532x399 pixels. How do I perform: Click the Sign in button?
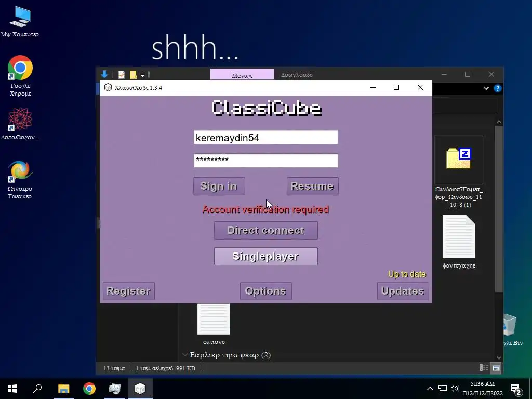point(219,186)
